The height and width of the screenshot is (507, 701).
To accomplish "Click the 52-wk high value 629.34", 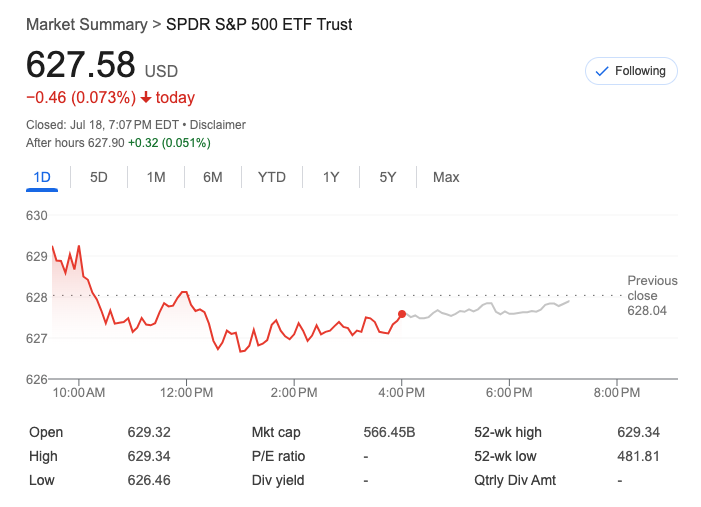I will tap(639, 432).
